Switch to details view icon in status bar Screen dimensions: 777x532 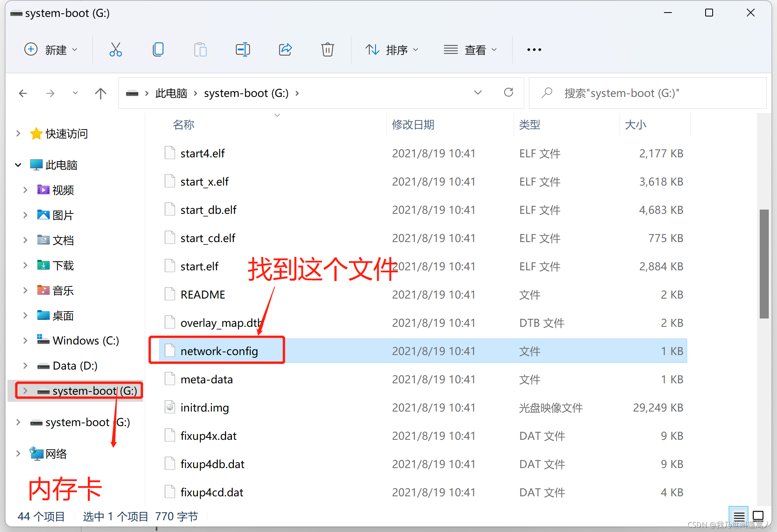click(739, 516)
